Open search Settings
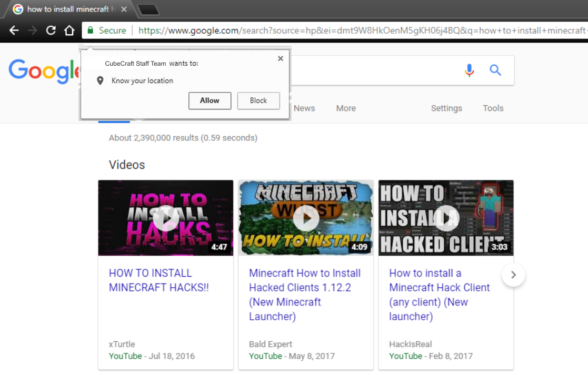The image size is (588, 375). pos(446,108)
